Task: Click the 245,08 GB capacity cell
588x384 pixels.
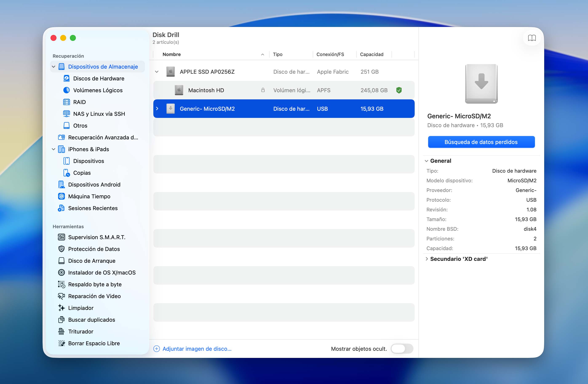Action: [x=374, y=90]
